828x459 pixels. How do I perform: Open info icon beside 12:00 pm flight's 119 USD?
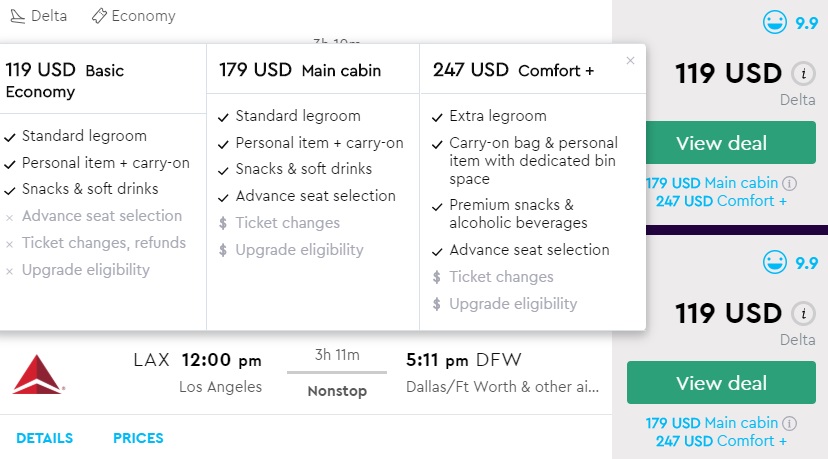coord(802,313)
